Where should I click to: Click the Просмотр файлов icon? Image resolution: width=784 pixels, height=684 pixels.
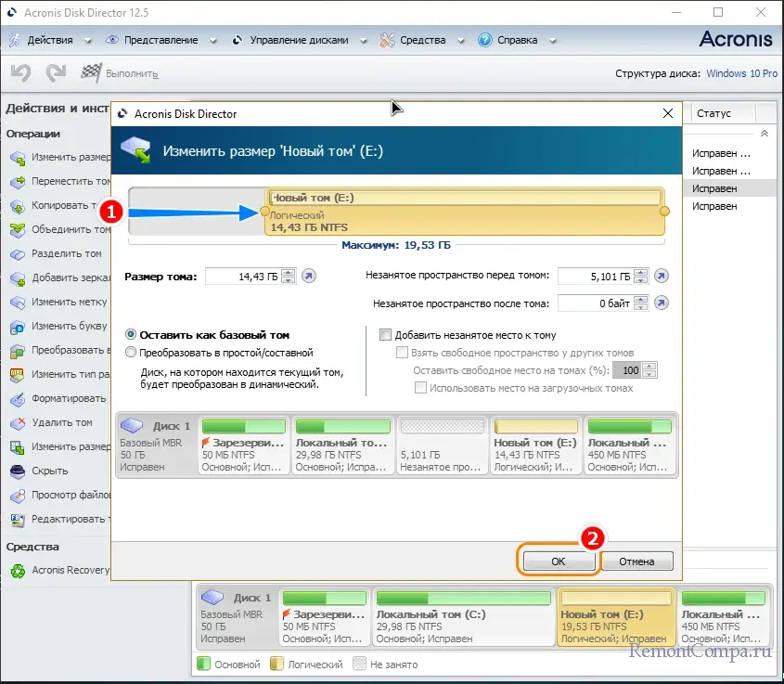pos(18,496)
